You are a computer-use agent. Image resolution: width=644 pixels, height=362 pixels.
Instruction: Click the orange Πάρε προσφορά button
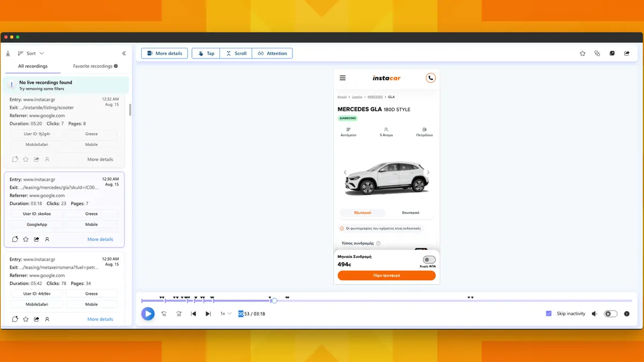click(386, 275)
